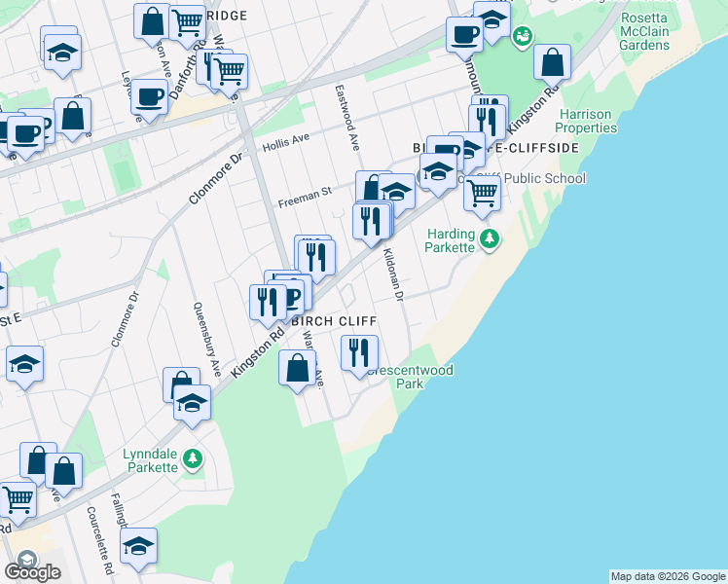Screen dimensions: 728x584
Task: Open the restaurant marker near Crescentwood Park
Action: click(359, 353)
